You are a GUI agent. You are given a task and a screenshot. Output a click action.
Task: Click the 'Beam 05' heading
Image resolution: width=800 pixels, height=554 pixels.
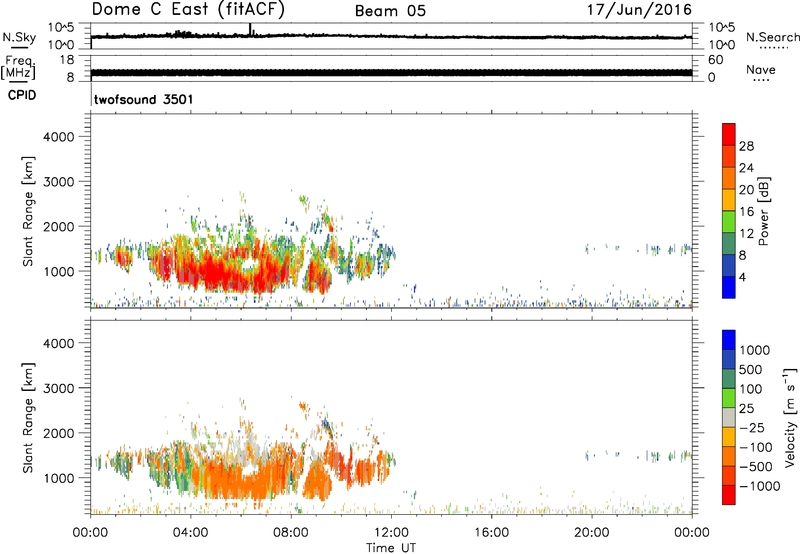(x=390, y=11)
